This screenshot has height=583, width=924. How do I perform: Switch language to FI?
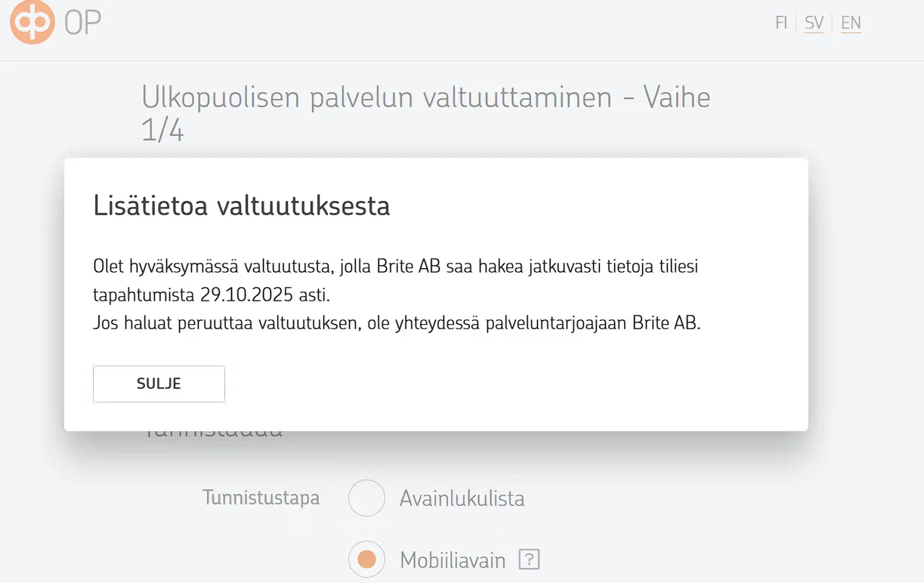[x=781, y=23]
